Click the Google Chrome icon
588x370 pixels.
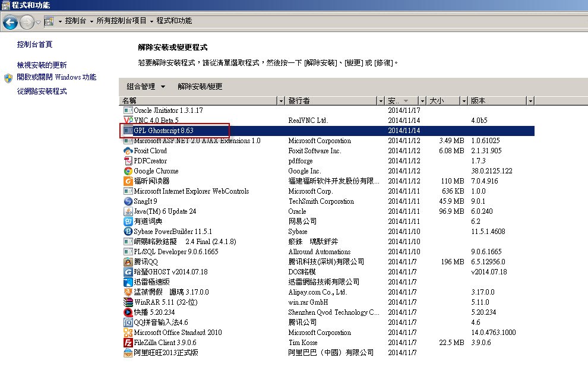pyautogui.click(x=128, y=171)
